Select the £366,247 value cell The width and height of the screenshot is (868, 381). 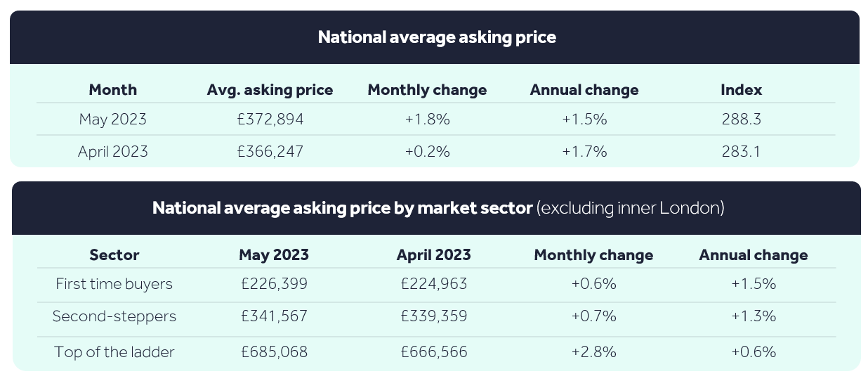coord(270,151)
